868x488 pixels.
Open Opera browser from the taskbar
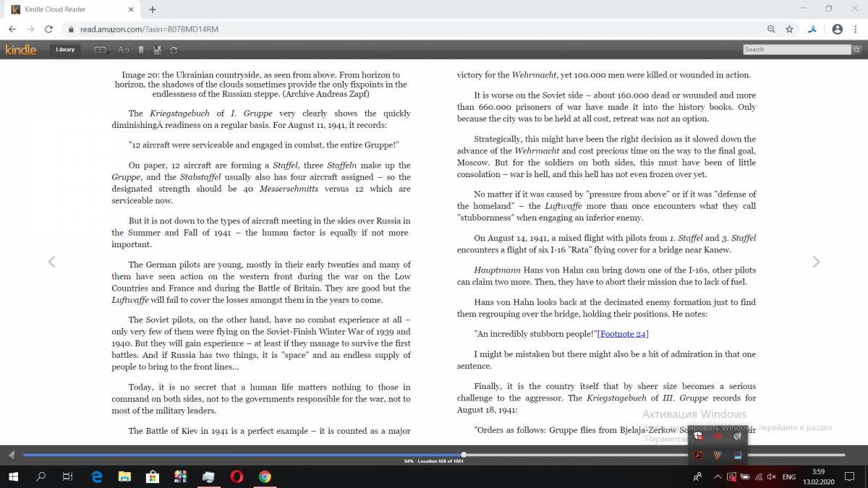click(x=237, y=476)
